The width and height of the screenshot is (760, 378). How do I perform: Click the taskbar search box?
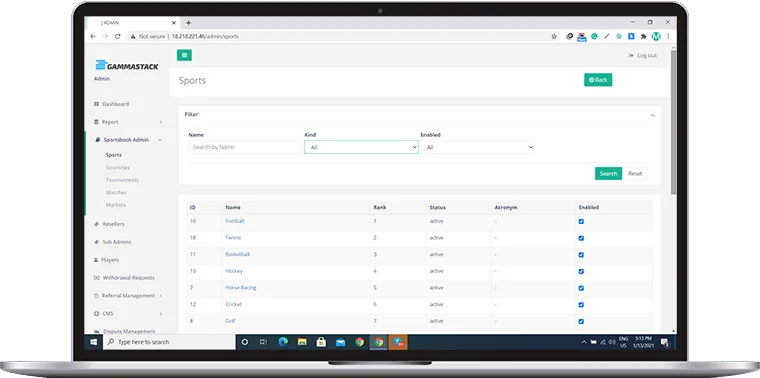click(x=170, y=342)
